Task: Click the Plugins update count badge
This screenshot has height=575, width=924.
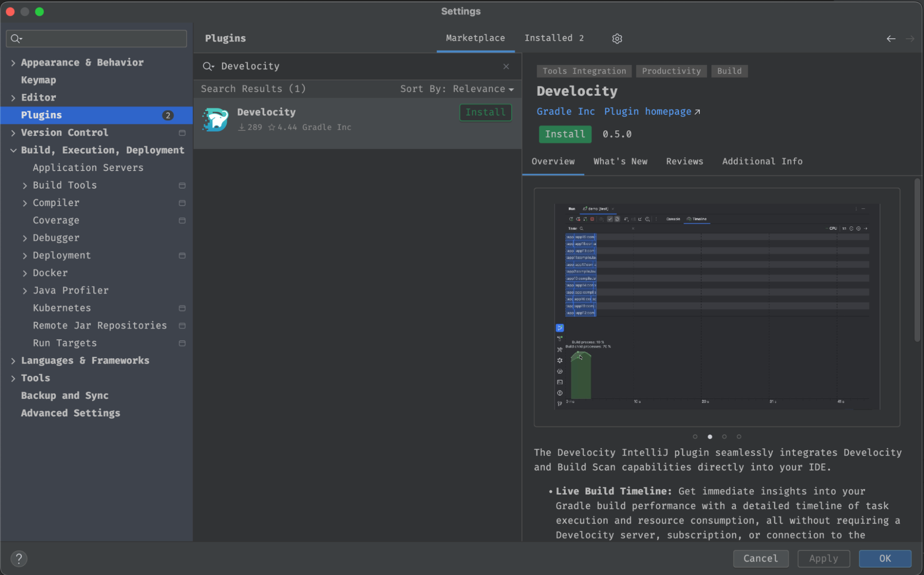Action: 168,115
